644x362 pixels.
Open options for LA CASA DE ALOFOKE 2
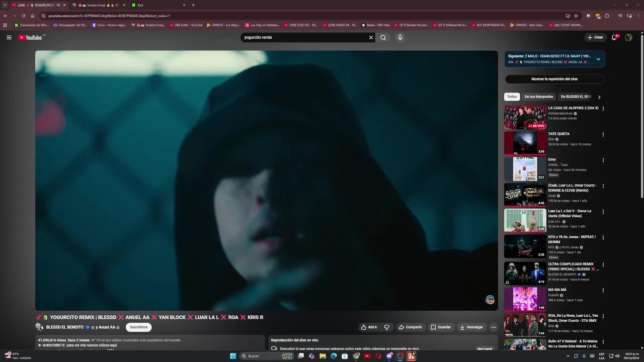tap(603, 109)
